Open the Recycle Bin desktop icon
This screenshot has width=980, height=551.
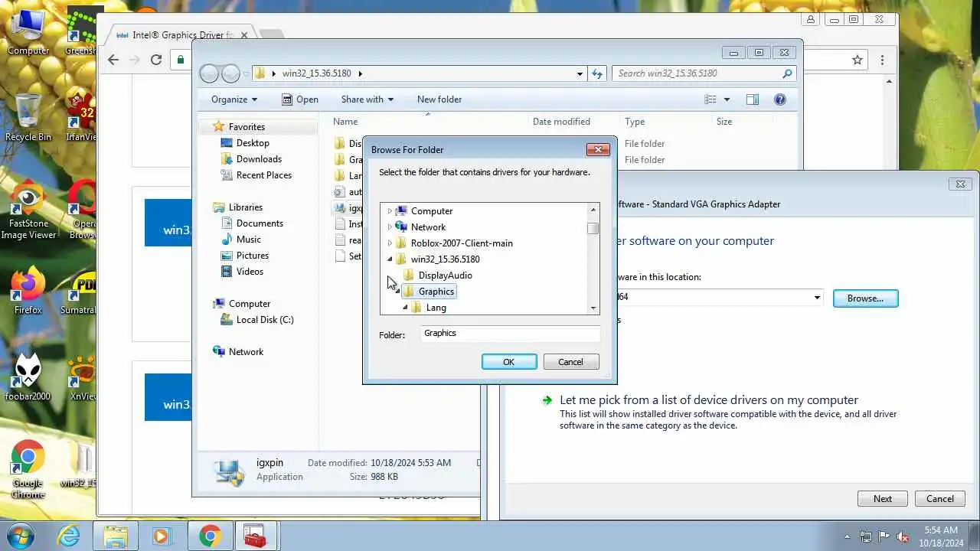(28, 117)
